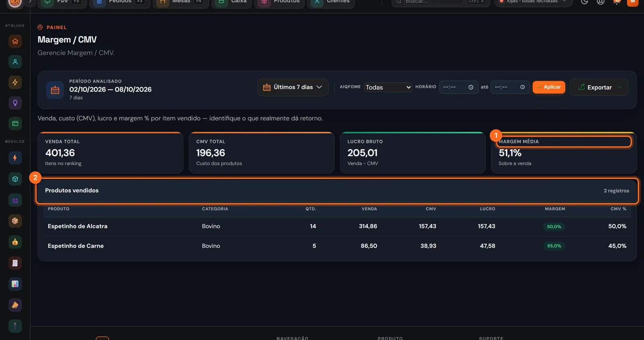Switch to the Mesas tab
Image resolution: width=644 pixels, height=340 pixels.
(x=181, y=2)
